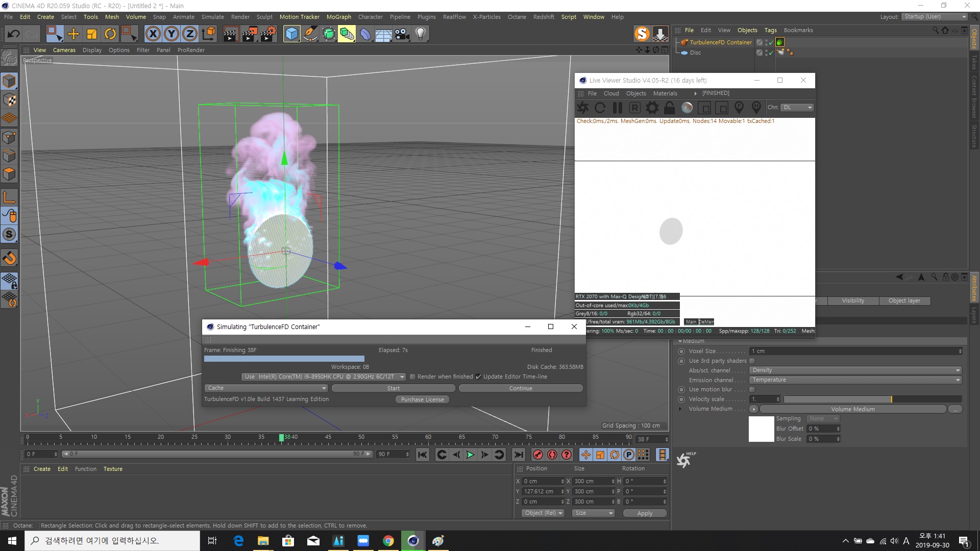
Task: Open the Size mode dropdown
Action: pos(593,513)
